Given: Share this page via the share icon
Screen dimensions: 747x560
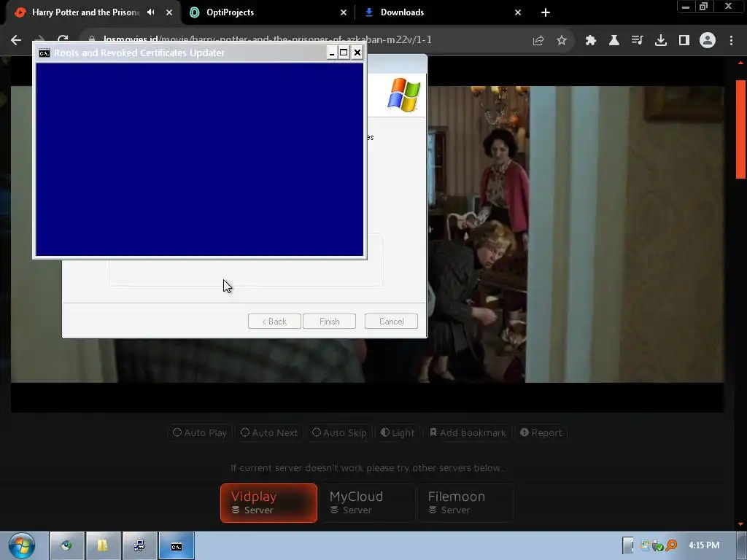Looking at the screenshot, I should pos(538,41).
